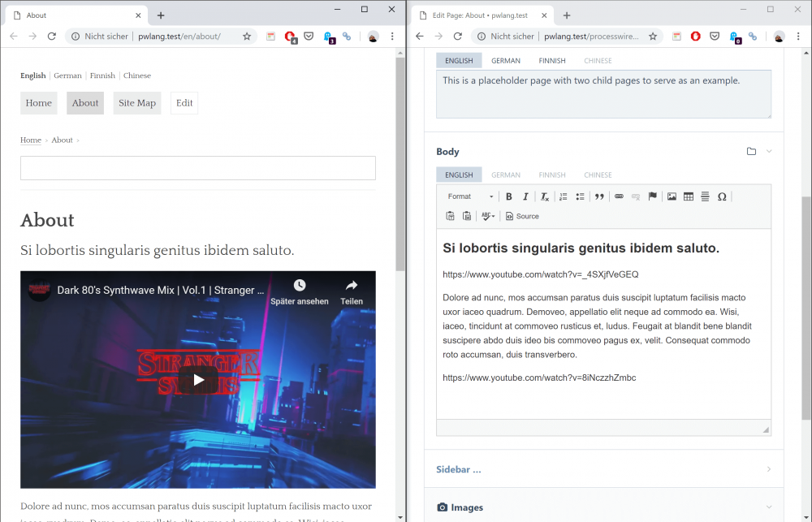Collapse the Images section
Viewport: 812px width, 522px height.
point(768,507)
